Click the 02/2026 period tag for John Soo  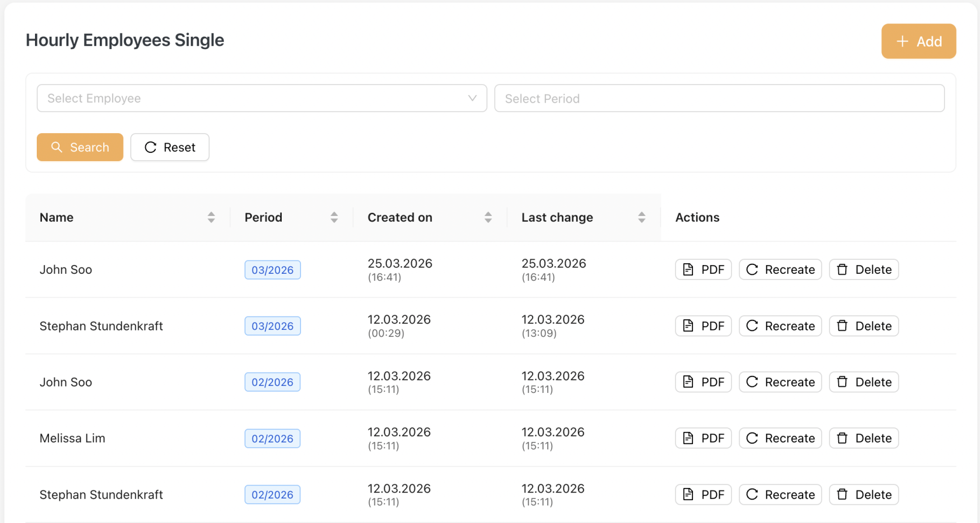[x=272, y=382]
